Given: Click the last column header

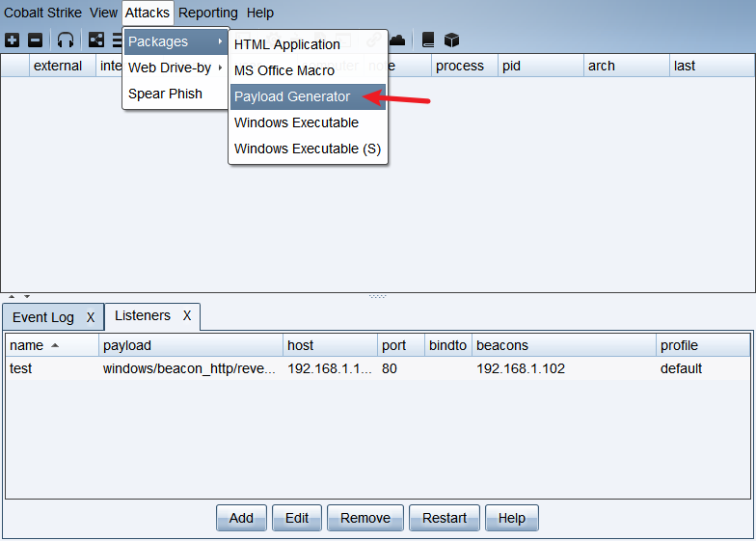Looking at the screenshot, I should point(712,66).
